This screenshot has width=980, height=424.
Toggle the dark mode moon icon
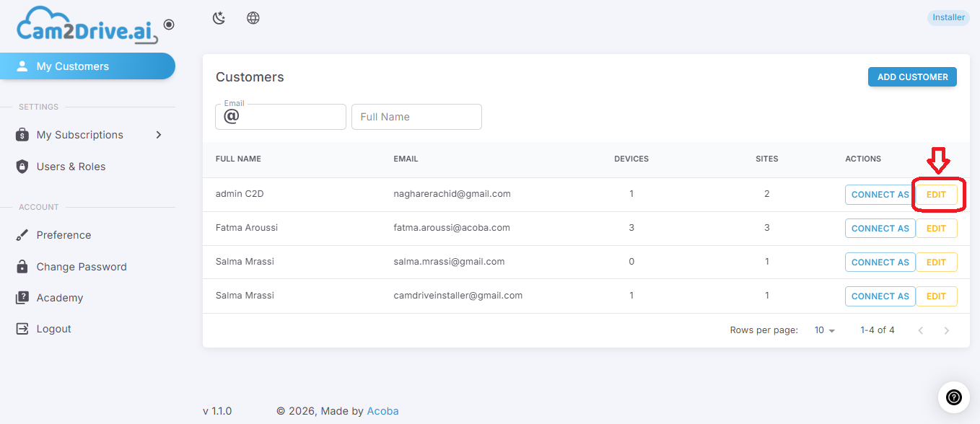219,18
